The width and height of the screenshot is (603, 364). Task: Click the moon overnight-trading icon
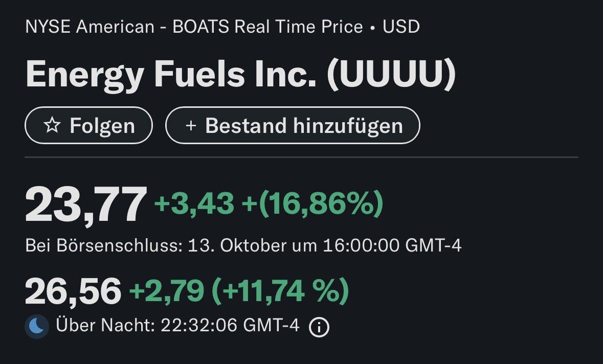coord(37,326)
